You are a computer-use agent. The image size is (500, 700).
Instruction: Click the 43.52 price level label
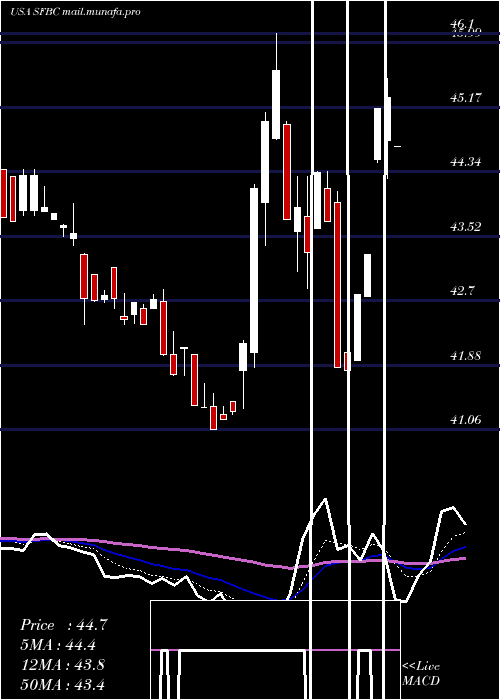pos(466,227)
